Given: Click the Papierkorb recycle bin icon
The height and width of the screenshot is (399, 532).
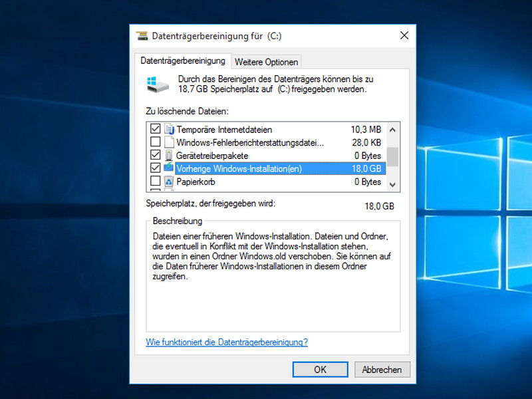Looking at the screenshot, I should 169,182.
